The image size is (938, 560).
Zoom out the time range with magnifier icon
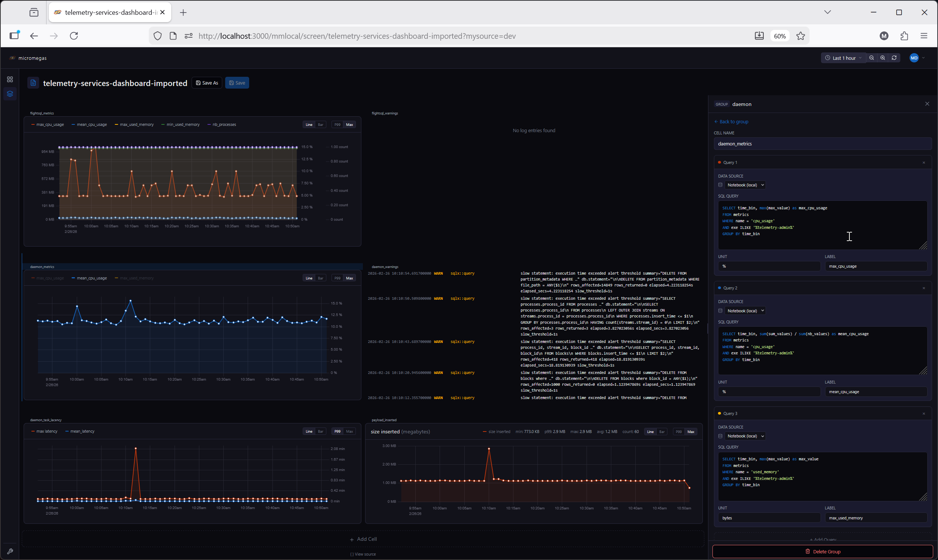point(872,58)
